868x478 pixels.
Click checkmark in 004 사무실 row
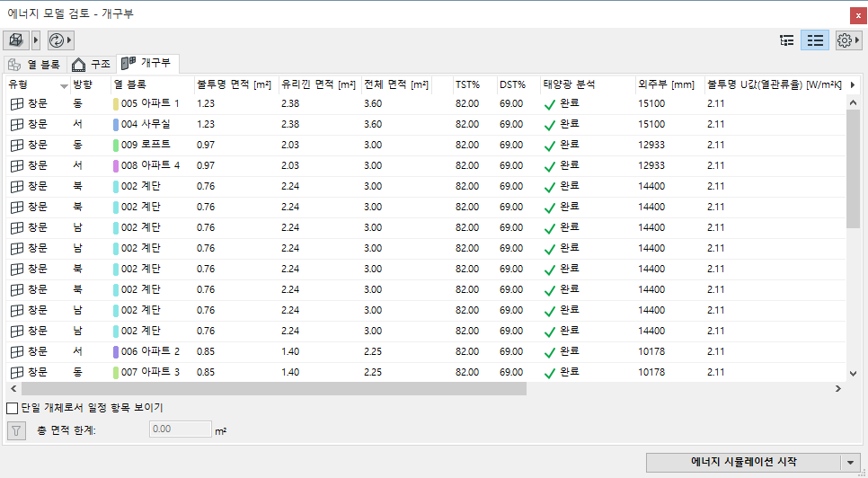(549, 126)
